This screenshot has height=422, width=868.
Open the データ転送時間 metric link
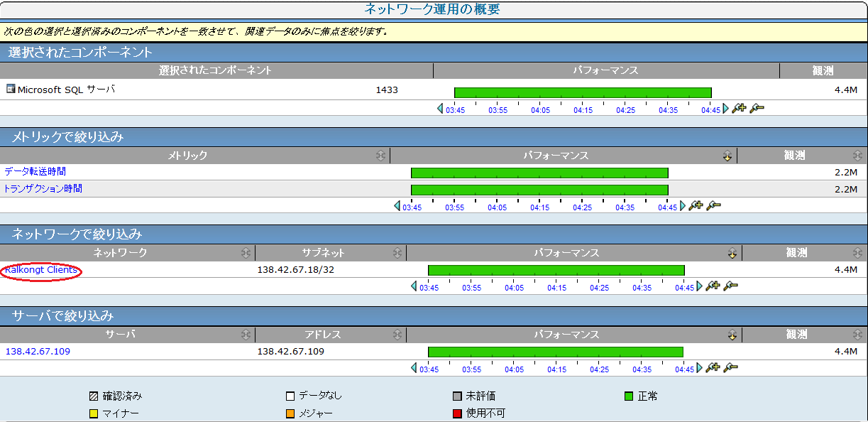point(35,172)
